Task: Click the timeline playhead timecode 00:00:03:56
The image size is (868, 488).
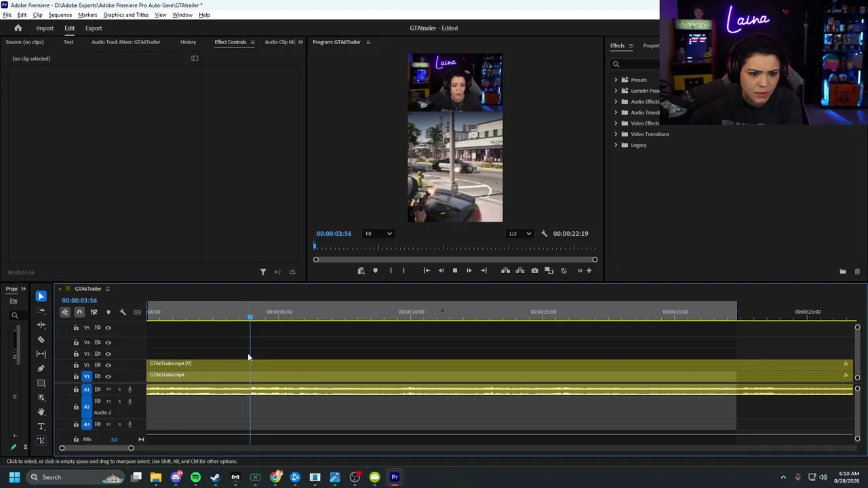Action: [79, 301]
